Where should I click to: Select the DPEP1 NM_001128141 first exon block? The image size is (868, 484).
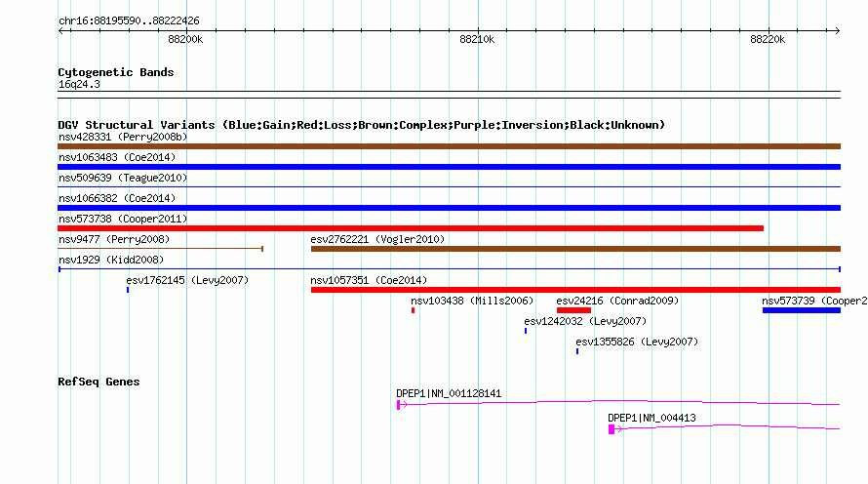coord(399,405)
